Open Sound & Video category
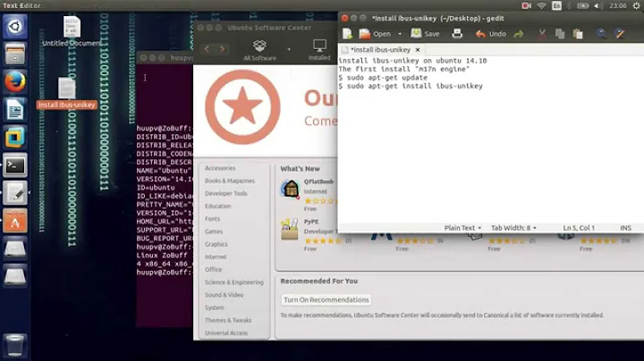The width and height of the screenshot is (644, 361). (x=224, y=295)
